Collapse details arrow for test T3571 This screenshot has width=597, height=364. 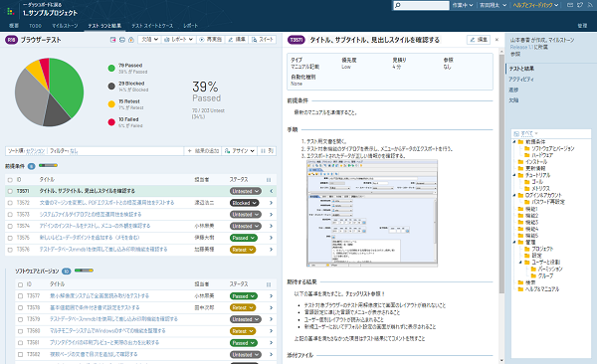coord(271,191)
